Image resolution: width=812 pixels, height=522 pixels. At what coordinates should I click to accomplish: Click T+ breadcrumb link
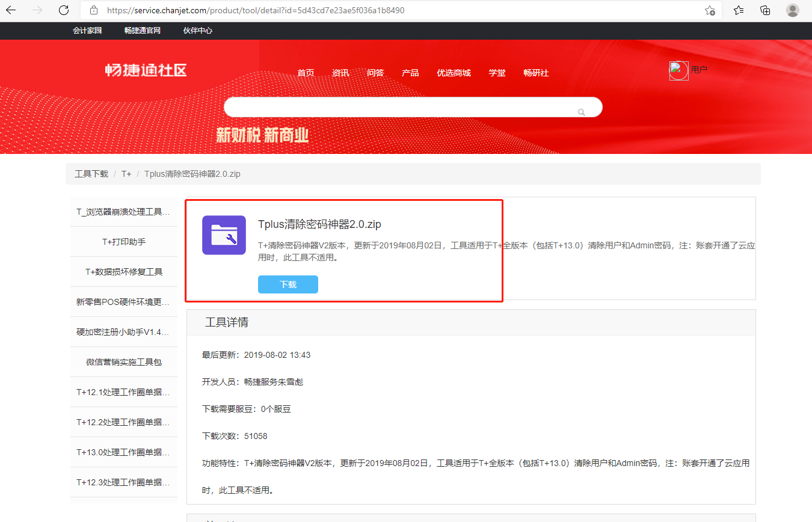126,174
